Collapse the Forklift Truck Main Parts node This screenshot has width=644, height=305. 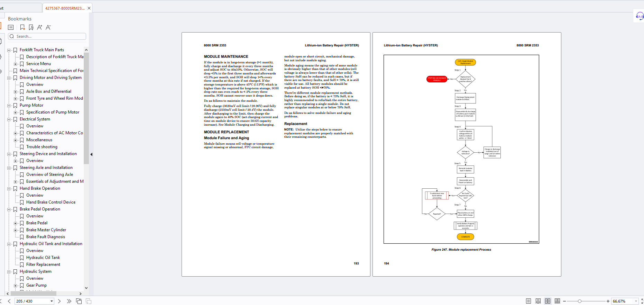(x=9, y=50)
